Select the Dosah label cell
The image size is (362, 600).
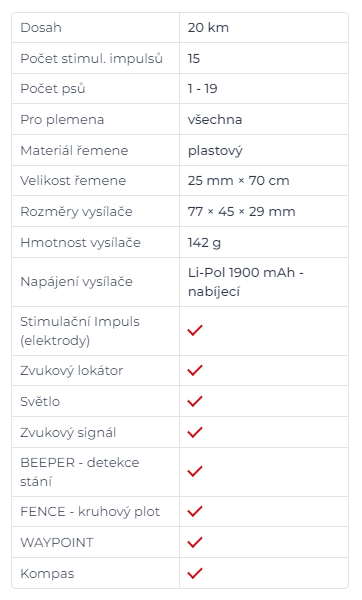coord(96,28)
